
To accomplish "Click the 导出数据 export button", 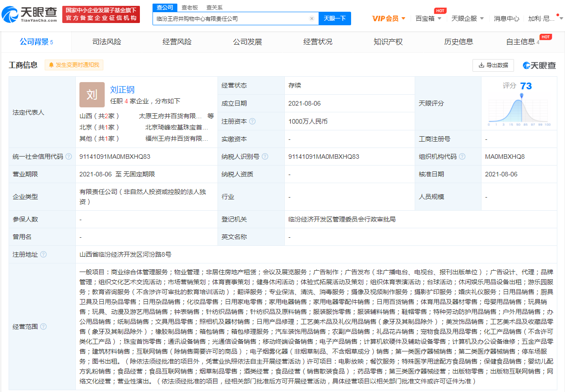I will click(x=493, y=65).
